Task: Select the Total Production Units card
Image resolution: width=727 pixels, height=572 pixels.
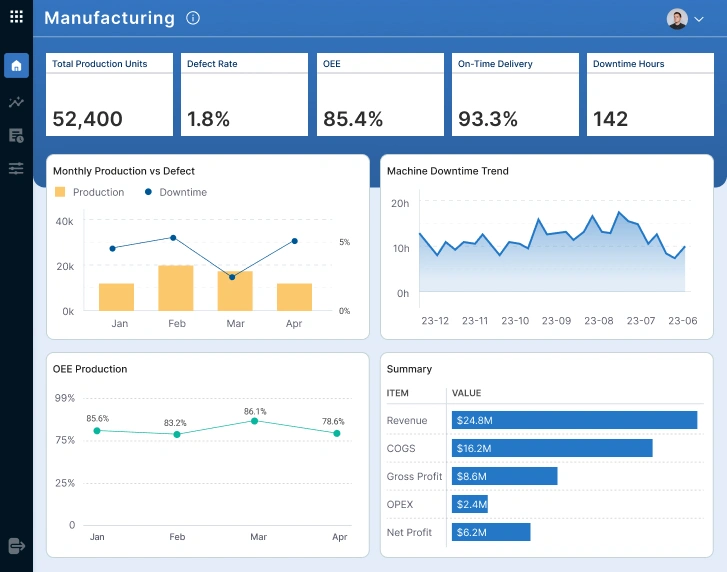Action: click(109, 95)
